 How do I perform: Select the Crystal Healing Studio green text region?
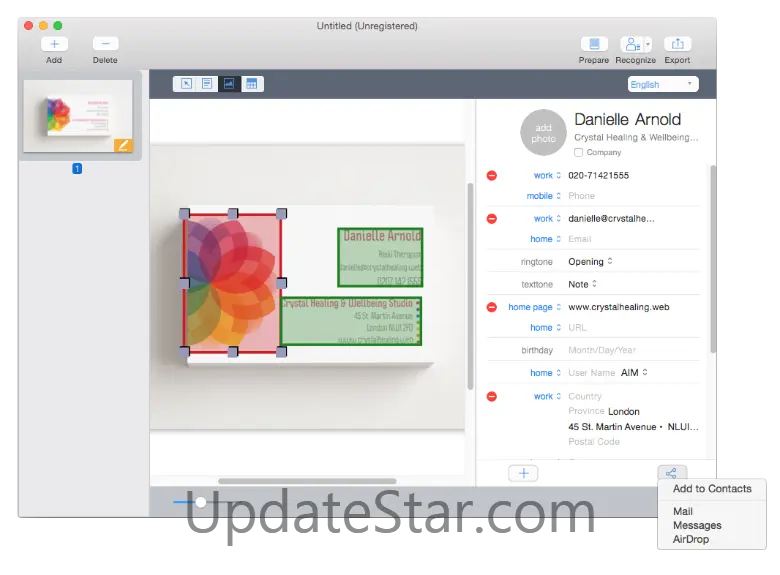351,321
